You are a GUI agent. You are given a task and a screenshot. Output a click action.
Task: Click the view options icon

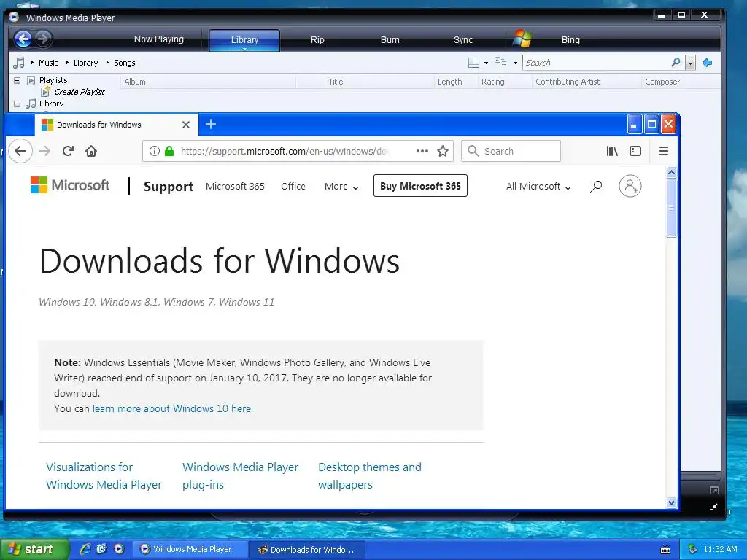500,62
